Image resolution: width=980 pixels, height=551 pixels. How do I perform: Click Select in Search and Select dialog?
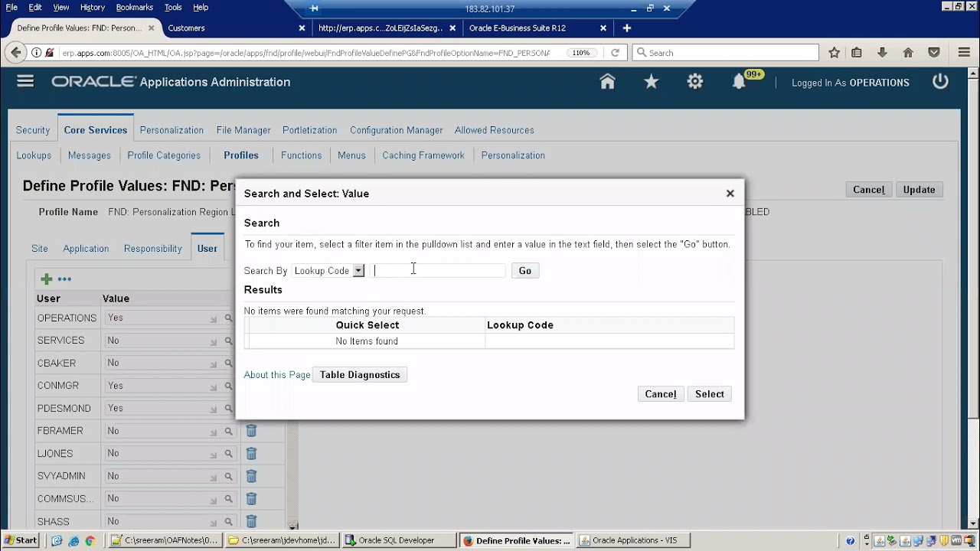[x=710, y=394]
